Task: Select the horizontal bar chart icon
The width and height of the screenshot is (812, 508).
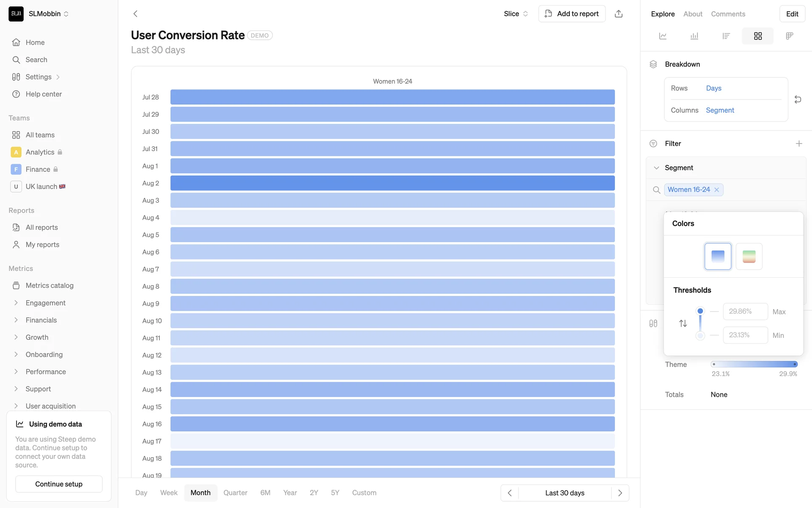Action: click(x=726, y=36)
